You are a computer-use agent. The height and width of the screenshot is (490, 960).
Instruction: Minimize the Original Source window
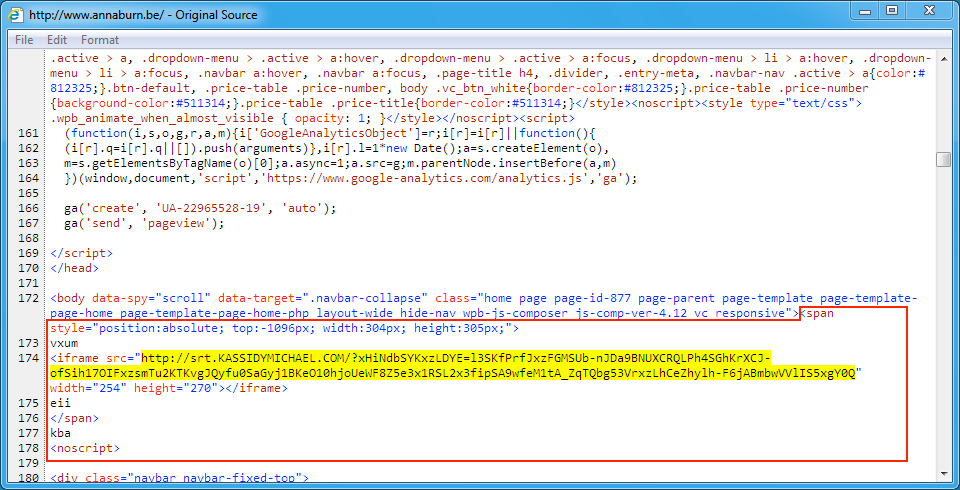coord(866,10)
